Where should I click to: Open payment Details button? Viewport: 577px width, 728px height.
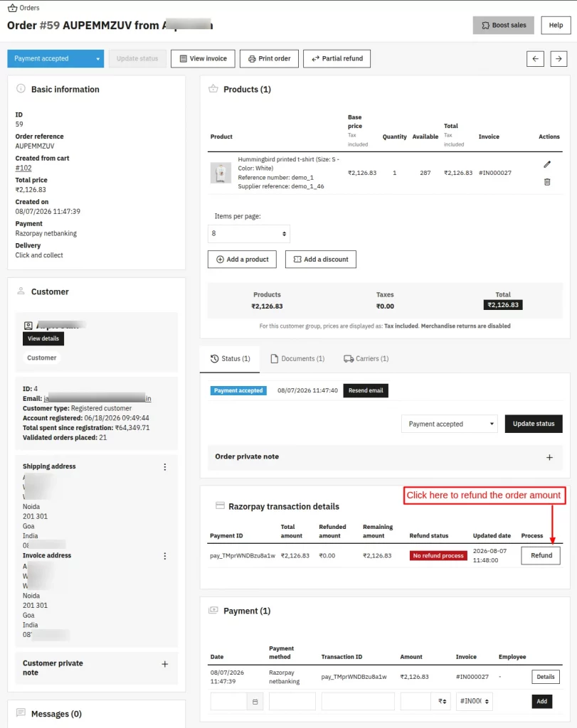click(546, 677)
